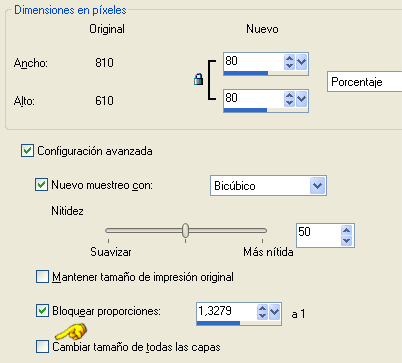Decrease the Ancho value with down arrow
Screen dimensions: 402x363
pyautogui.click(x=289, y=66)
